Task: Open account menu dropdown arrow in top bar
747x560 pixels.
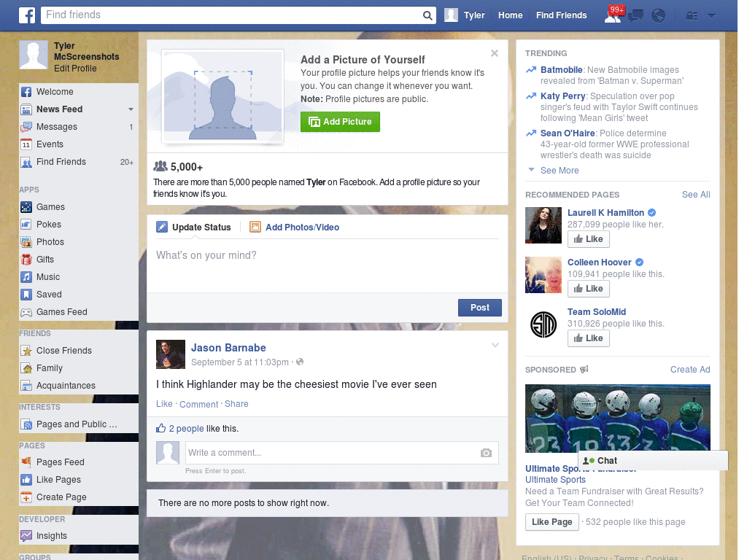Action: click(712, 16)
